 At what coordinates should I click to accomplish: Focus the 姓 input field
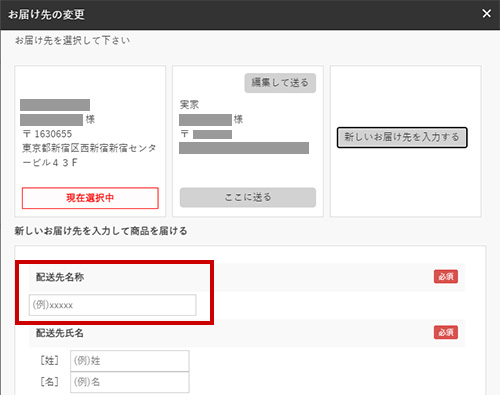[130, 361]
